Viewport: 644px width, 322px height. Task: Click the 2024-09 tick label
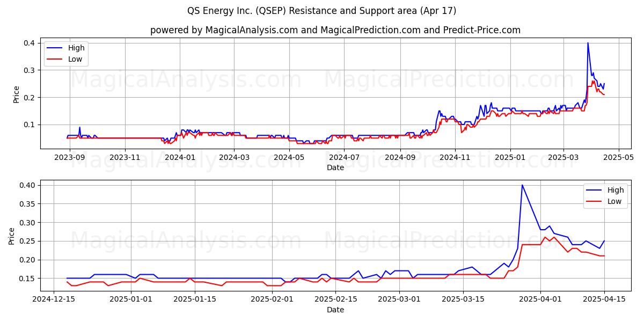(x=400, y=157)
